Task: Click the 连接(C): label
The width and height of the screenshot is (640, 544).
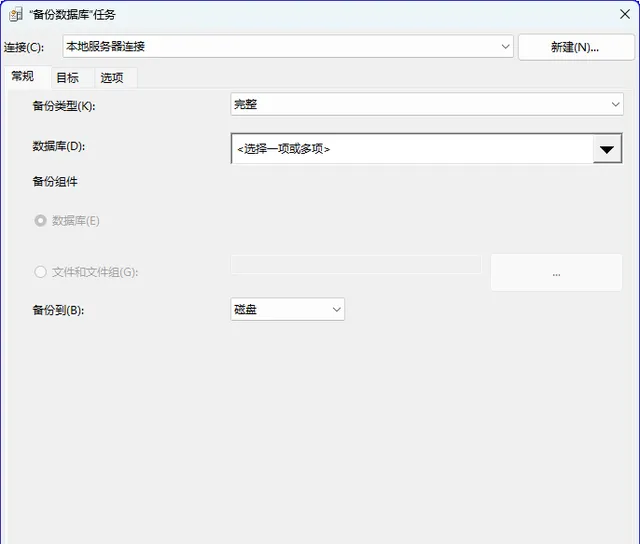Action: tap(24, 47)
